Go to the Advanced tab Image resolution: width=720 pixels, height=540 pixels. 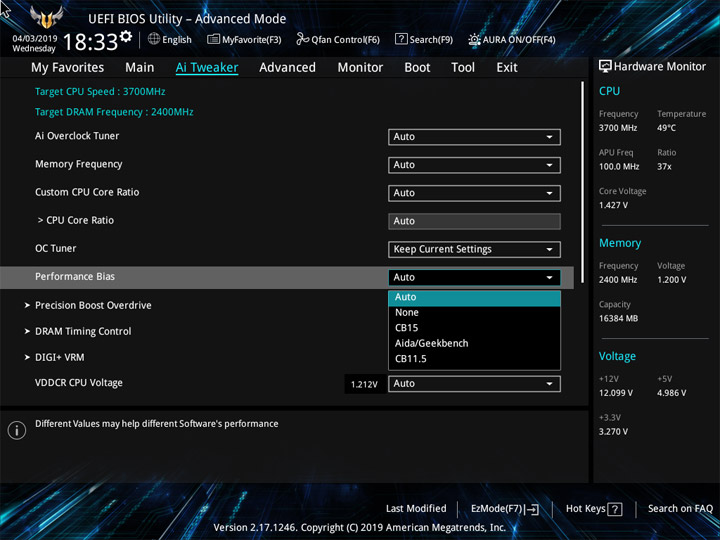[287, 68]
